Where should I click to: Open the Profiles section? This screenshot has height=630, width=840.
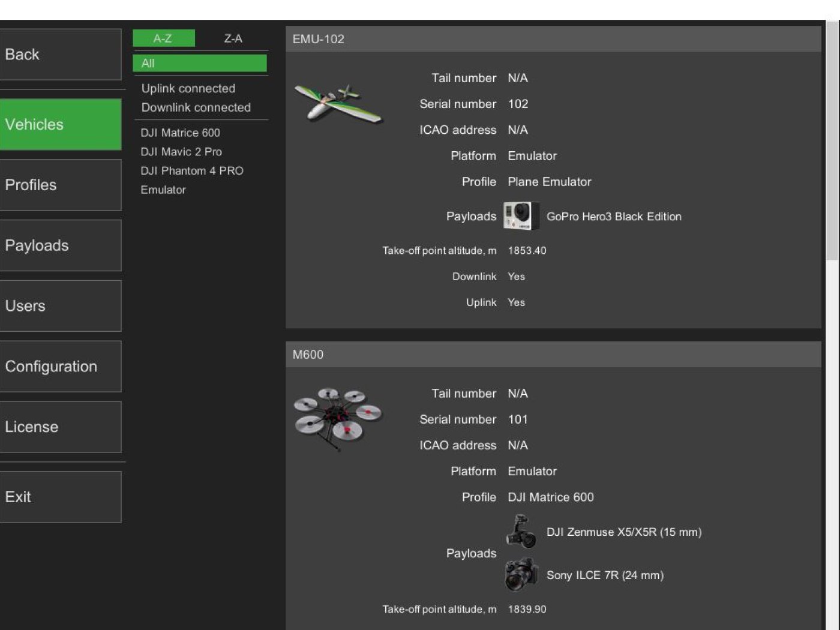pyautogui.click(x=60, y=185)
